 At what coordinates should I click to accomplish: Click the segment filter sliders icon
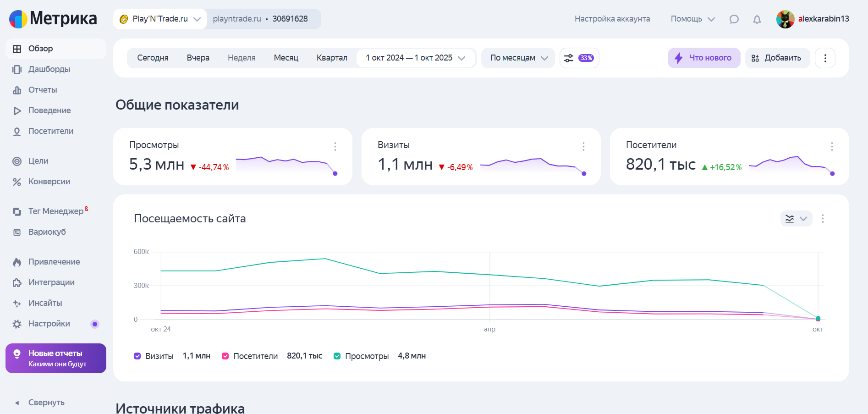(x=569, y=58)
